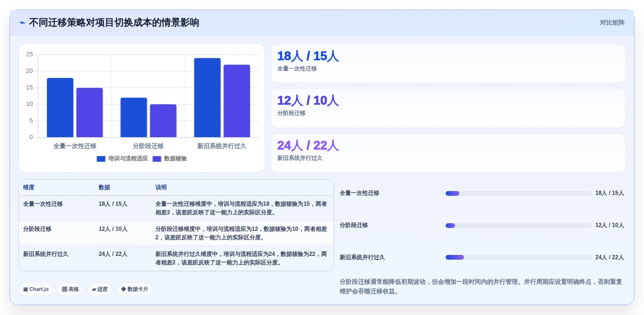
Task: Click the 数据核验 bar for 分阶段迁移
Action: (163, 121)
